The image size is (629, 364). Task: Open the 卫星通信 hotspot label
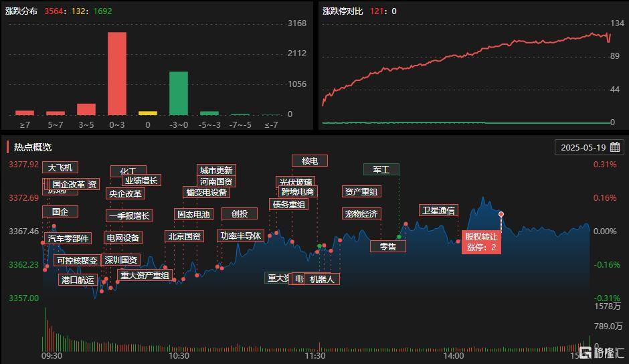438,210
